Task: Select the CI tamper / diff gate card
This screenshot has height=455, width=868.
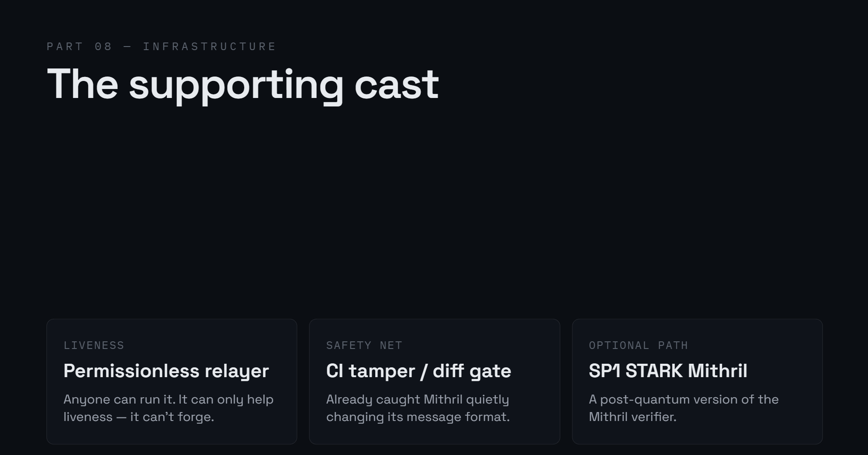Action: (x=434, y=382)
